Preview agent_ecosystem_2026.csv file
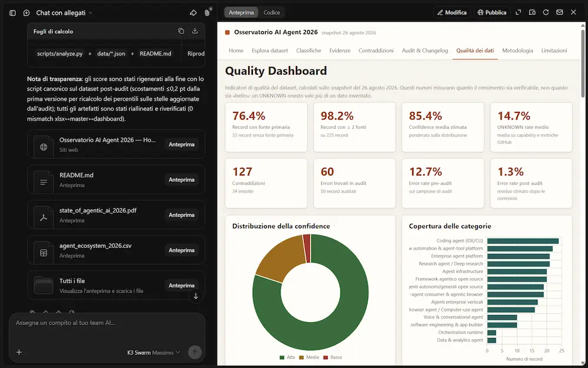The height and width of the screenshot is (368, 588). click(182, 250)
